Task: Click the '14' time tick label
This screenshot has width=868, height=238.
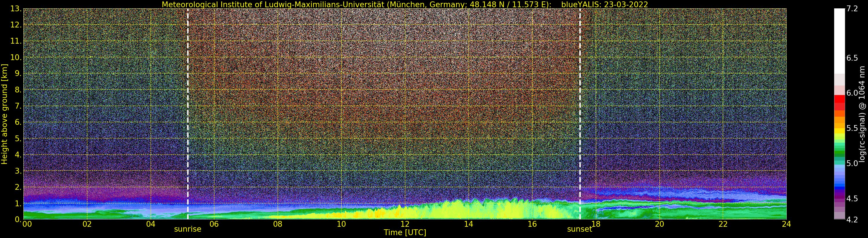Action: 468,224
